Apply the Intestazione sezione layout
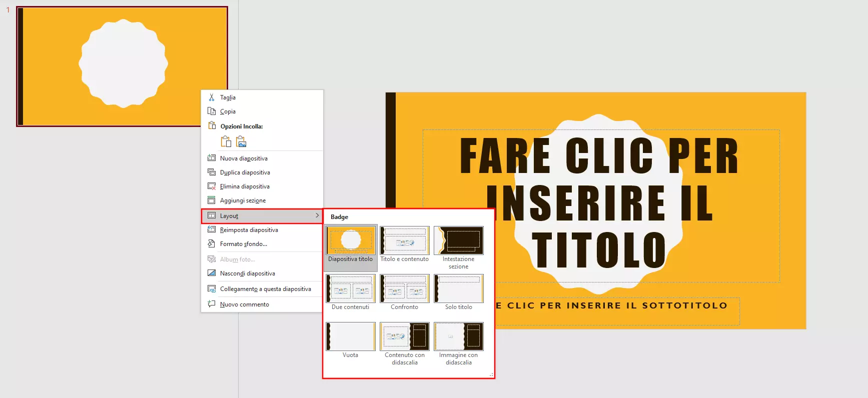Screen dimensions: 868x398 pos(459,248)
